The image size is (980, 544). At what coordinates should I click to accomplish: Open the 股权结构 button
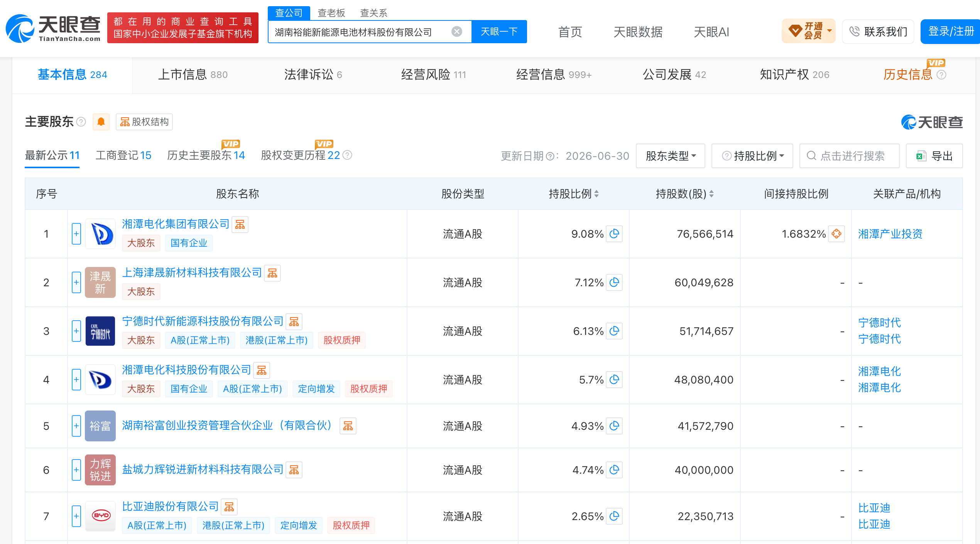[144, 122]
